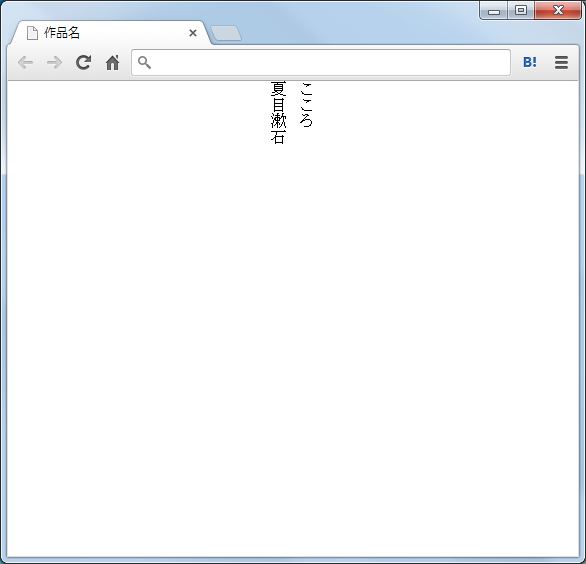Image resolution: width=586 pixels, height=564 pixels.
Task: Open the Chrome hamburger menu
Action: (x=561, y=62)
